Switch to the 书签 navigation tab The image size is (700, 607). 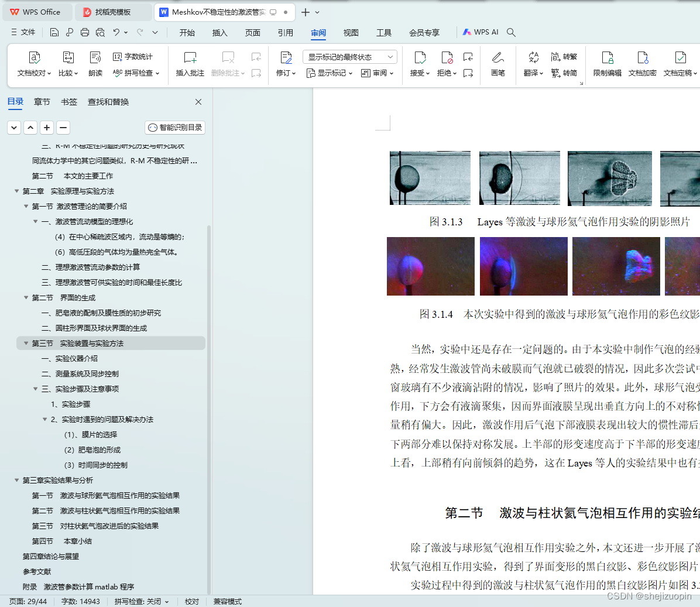(68, 102)
